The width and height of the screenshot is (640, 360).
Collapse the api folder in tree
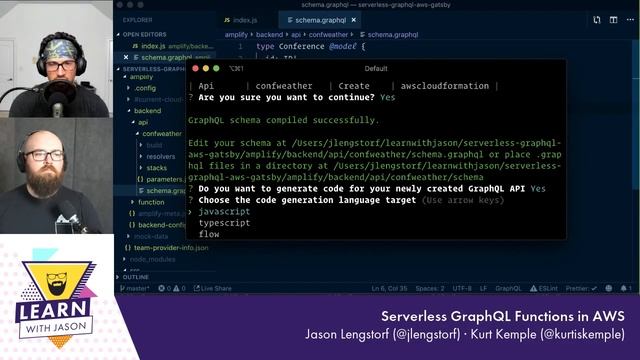click(142, 122)
